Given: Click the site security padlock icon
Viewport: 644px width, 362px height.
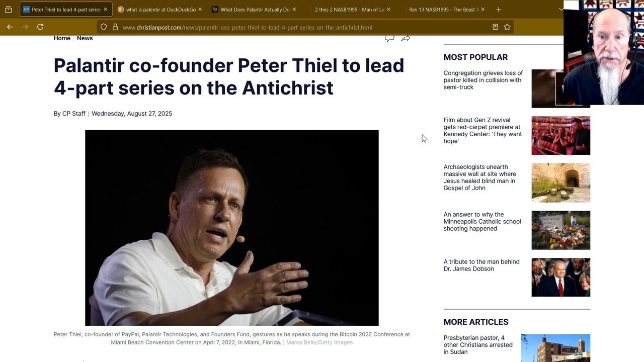Looking at the screenshot, I should tap(115, 27).
